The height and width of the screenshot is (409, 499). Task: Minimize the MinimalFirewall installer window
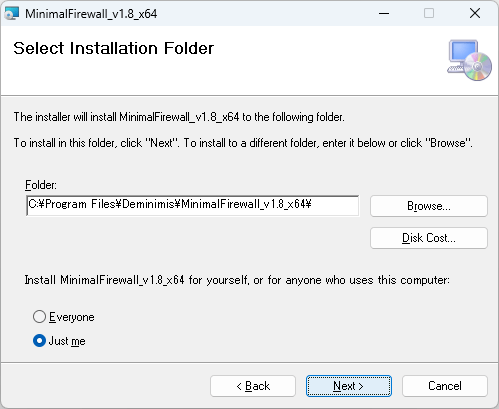[384, 14]
